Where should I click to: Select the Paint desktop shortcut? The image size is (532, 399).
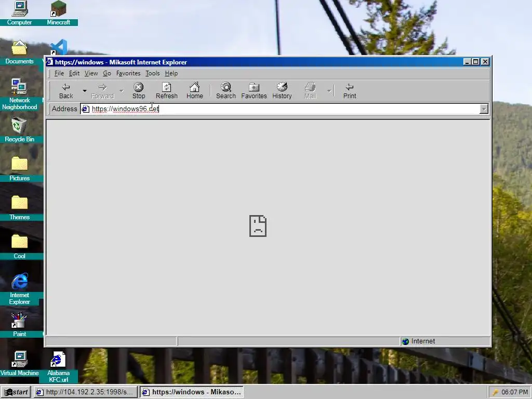click(x=19, y=325)
